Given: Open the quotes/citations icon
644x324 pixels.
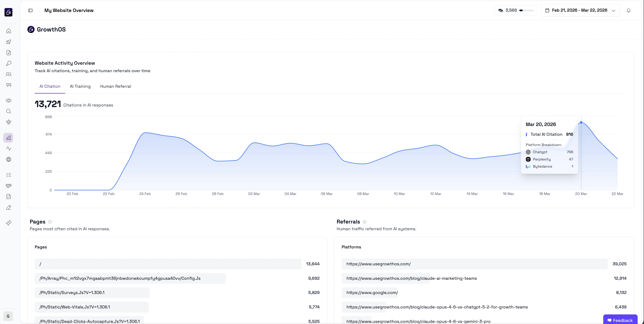Looking at the screenshot, I should click(x=8, y=85).
